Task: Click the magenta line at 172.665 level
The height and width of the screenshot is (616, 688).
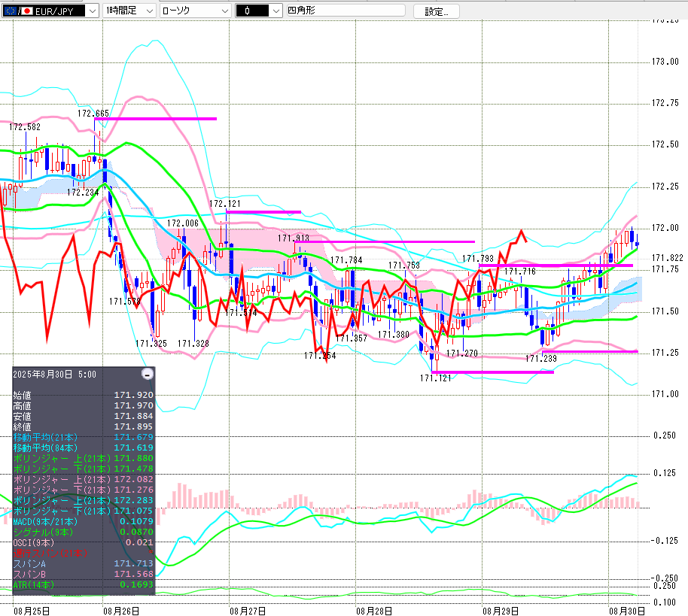Action: (156, 118)
